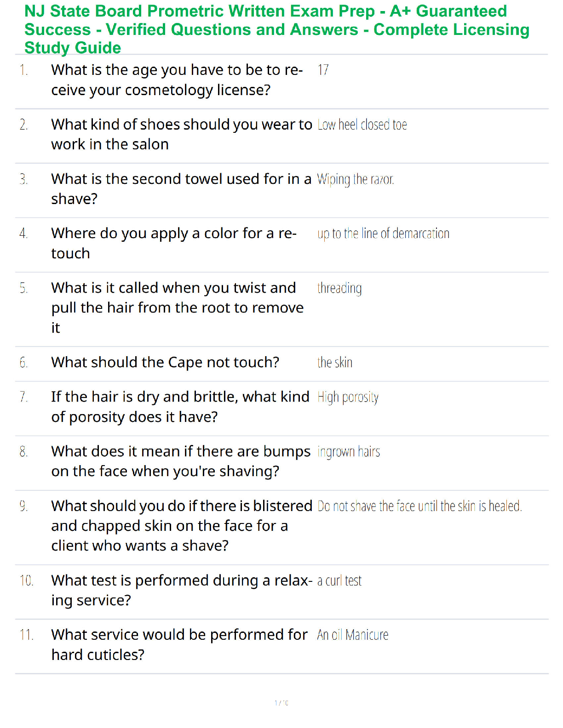Click the green study guide title heading

276,29
